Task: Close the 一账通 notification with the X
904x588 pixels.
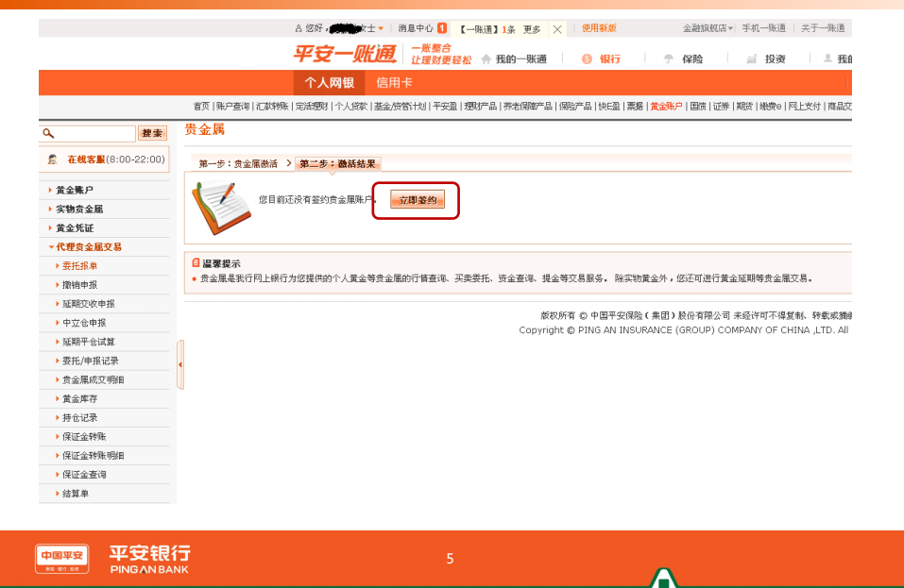Action: 557,29
